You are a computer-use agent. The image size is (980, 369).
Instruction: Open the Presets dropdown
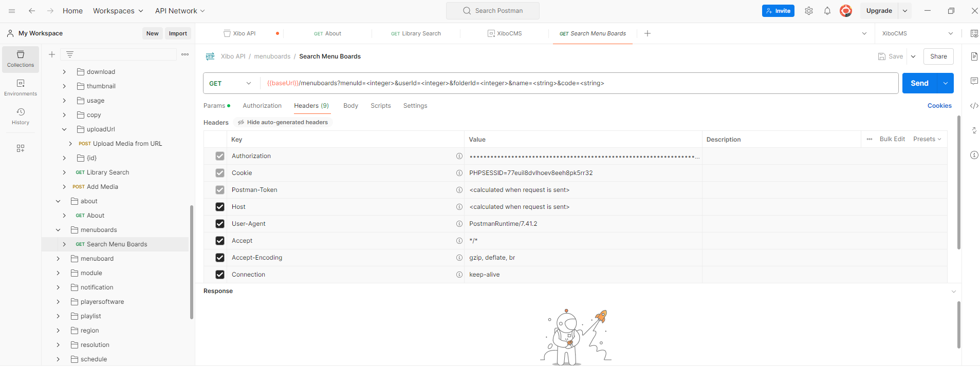tap(927, 139)
